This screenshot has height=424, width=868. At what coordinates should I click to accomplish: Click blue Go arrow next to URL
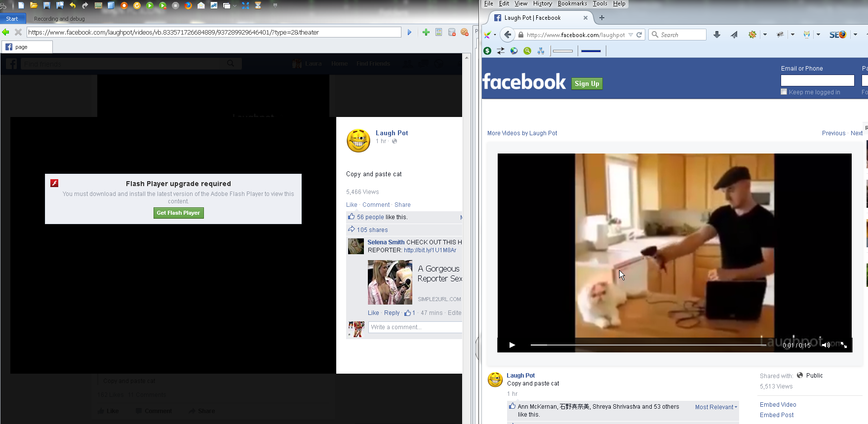tap(409, 32)
